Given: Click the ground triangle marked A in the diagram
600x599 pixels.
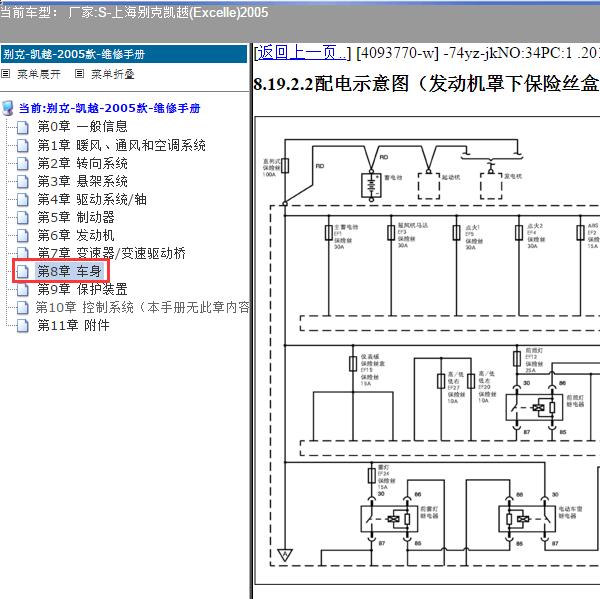Looking at the screenshot, I should [x=285, y=555].
